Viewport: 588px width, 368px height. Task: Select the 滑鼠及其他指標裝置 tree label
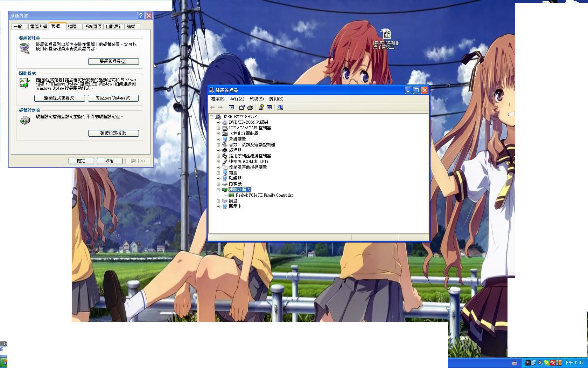248,167
